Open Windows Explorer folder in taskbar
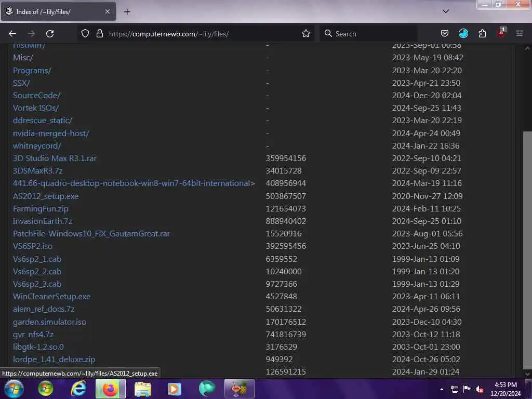Image resolution: width=532 pixels, height=399 pixels. coord(143,389)
